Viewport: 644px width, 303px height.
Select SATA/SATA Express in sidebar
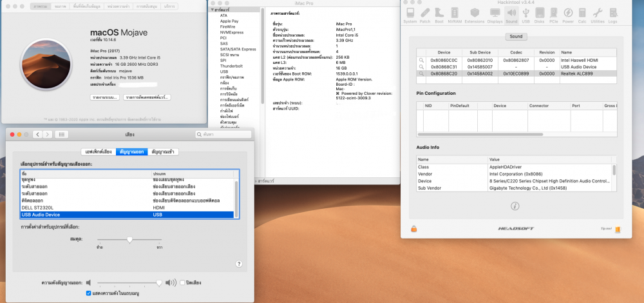(238, 49)
